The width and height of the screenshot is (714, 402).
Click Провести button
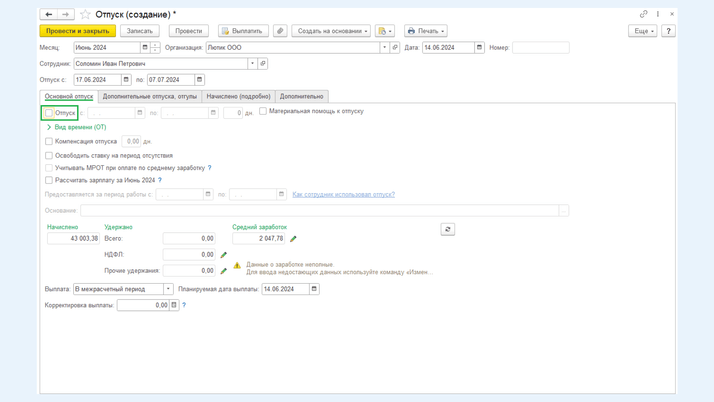tap(189, 31)
